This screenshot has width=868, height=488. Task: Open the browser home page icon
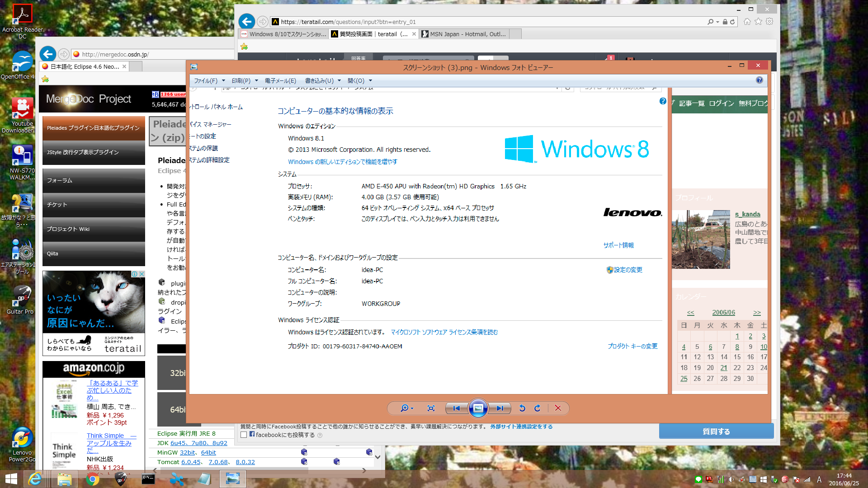(747, 21)
